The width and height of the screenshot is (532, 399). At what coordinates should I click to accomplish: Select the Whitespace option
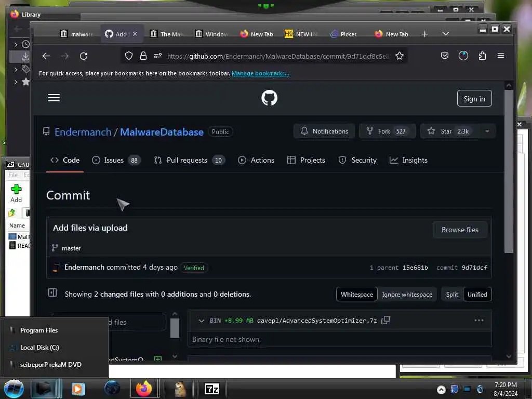(356, 295)
